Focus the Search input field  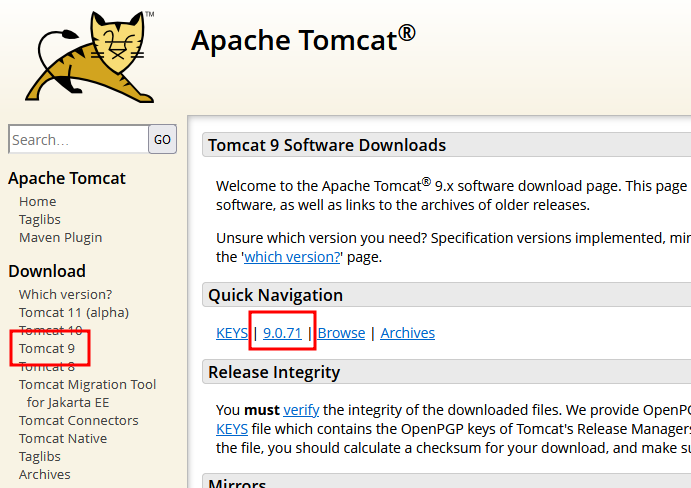pyautogui.click(x=78, y=139)
